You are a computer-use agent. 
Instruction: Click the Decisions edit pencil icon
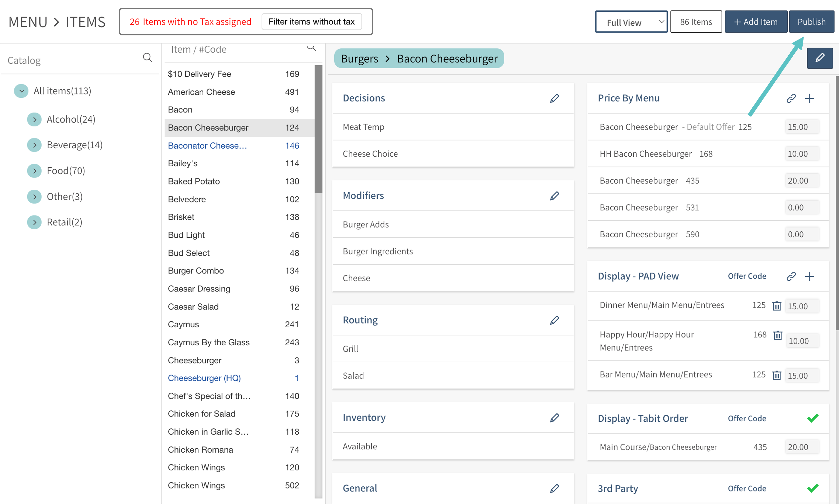coord(554,98)
